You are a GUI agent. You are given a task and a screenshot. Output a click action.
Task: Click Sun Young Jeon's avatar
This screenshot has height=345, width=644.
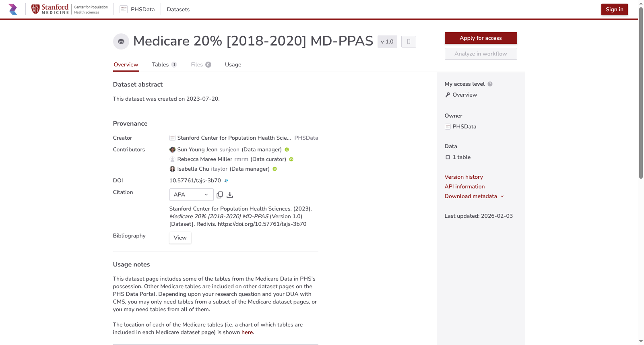[172, 150]
